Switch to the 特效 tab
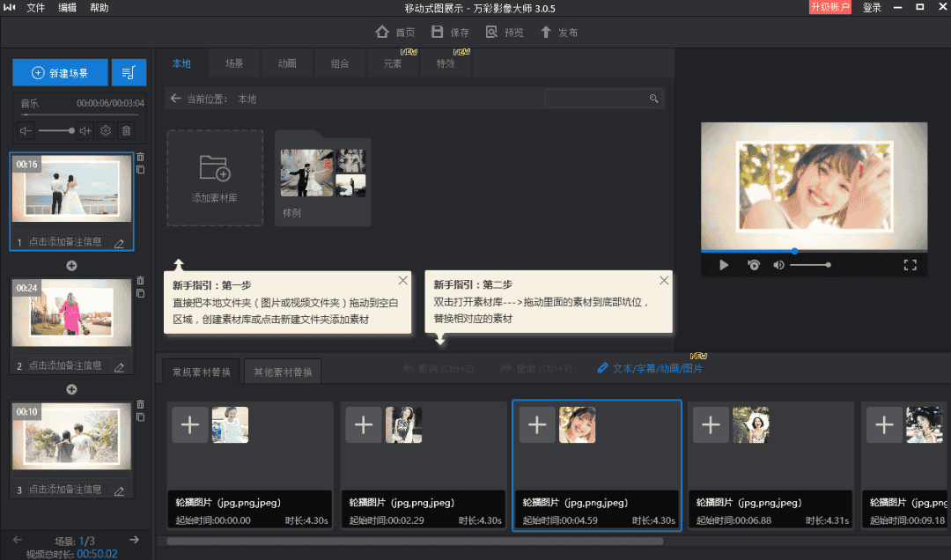Screen dimensions: 951x560 point(446,63)
